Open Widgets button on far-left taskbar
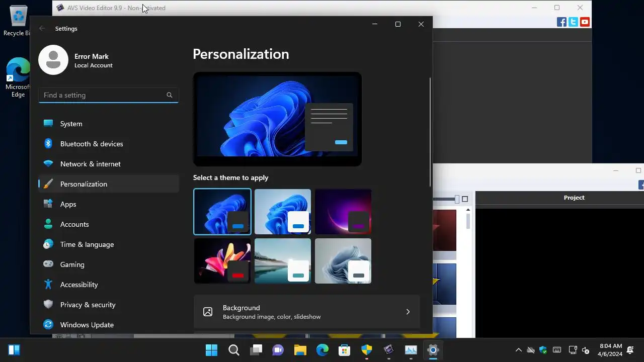644x362 pixels. (x=14, y=350)
